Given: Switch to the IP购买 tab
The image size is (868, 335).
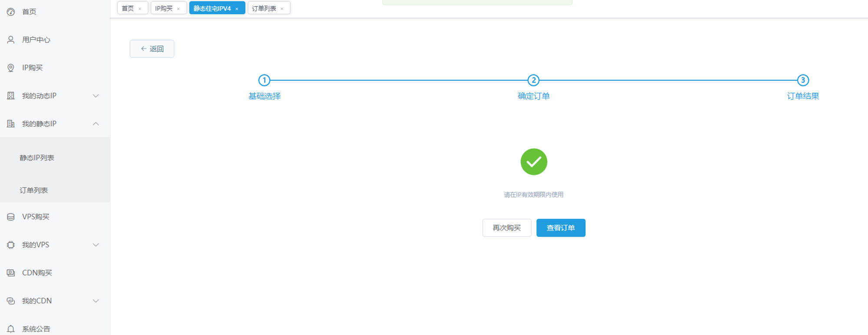Looking at the screenshot, I should [x=164, y=8].
